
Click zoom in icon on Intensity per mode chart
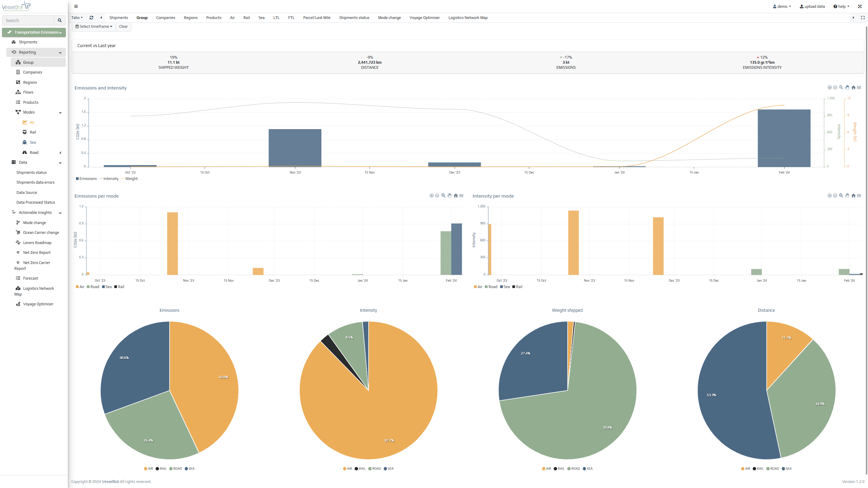click(829, 196)
